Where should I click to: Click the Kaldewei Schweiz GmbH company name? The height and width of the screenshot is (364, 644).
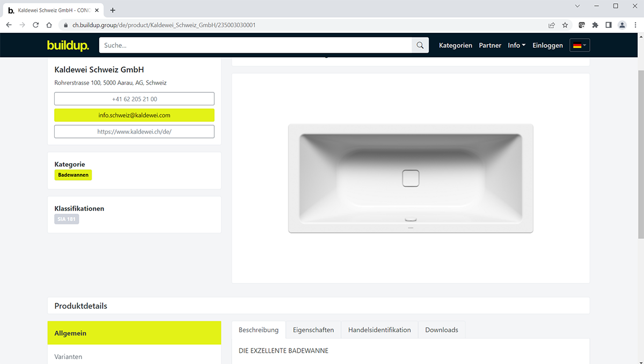(x=99, y=70)
